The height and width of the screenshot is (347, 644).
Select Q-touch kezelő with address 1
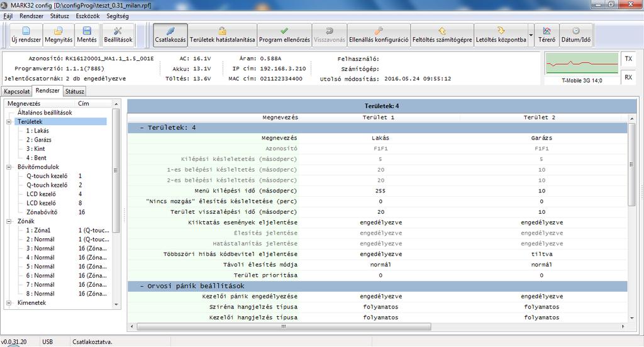[47, 176]
